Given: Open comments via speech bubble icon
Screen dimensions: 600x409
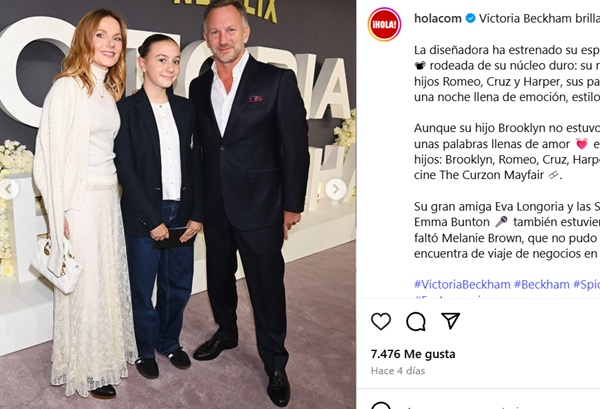Looking at the screenshot, I should pyautogui.click(x=416, y=321).
